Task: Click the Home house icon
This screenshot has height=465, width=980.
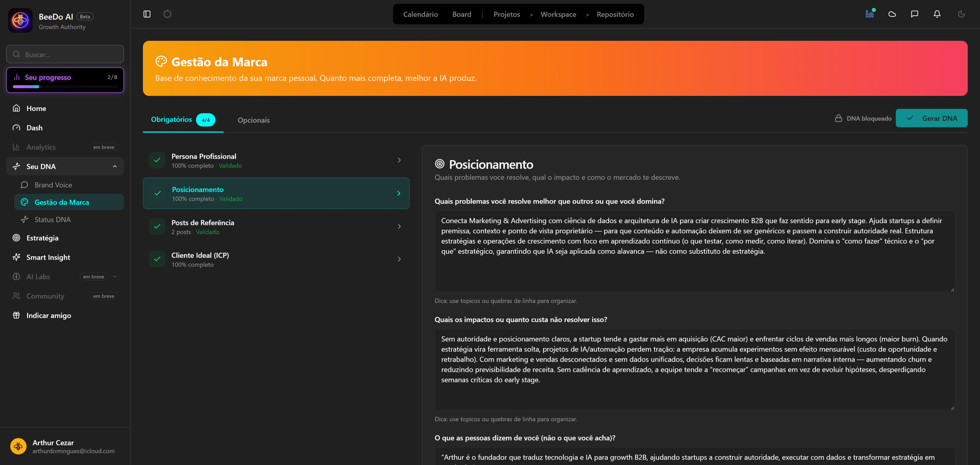Action: (16, 108)
